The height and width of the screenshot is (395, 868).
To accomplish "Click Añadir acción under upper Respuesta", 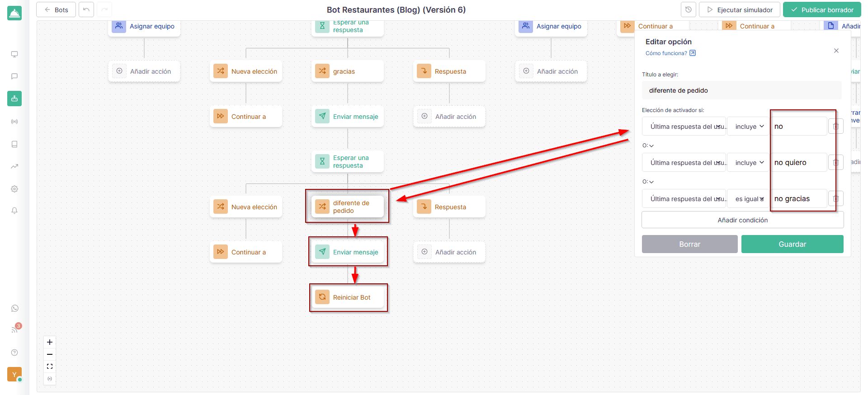I will (449, 117).
